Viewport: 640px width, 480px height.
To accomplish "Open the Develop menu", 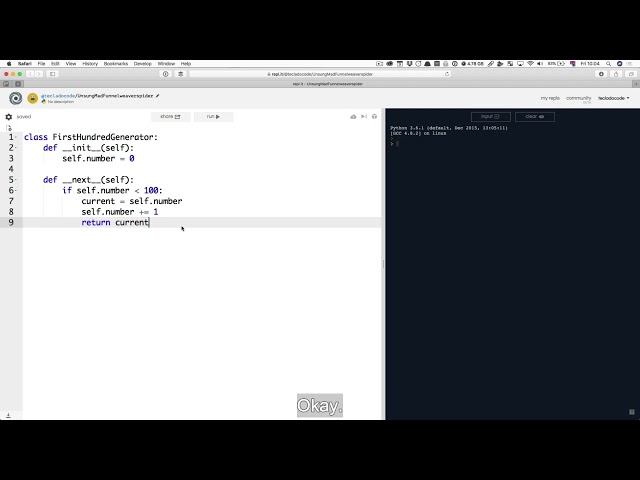I will click(142, 64).
